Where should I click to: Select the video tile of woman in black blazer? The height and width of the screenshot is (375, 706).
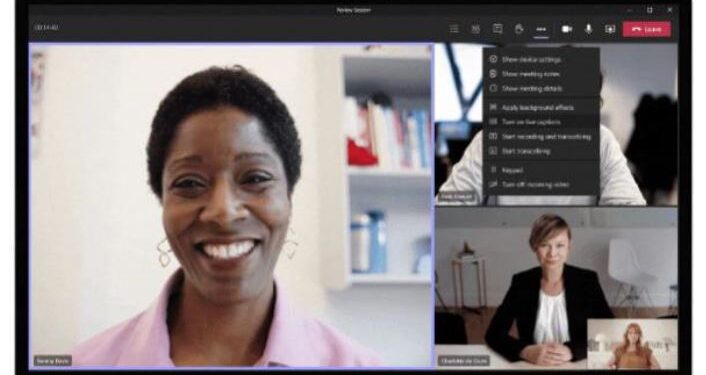pos(556,287)
